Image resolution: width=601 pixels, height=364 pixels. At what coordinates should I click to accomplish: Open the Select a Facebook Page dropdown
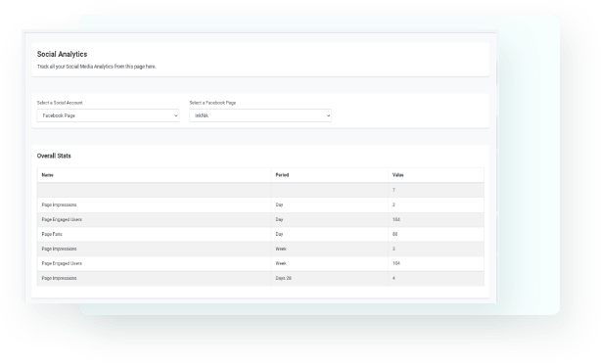point(260,115)
